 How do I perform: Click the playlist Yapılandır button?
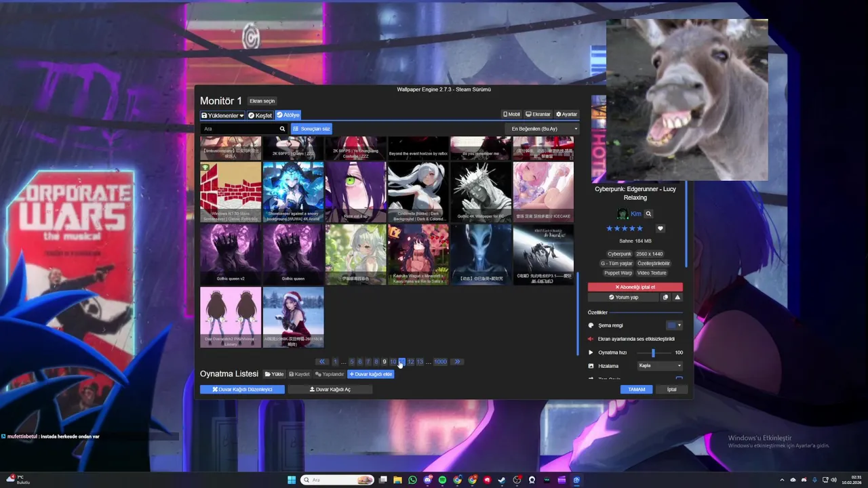click(x=330, y=374)
